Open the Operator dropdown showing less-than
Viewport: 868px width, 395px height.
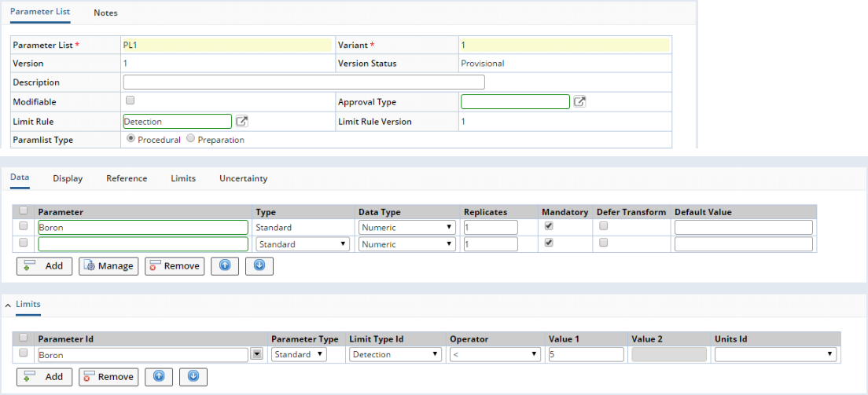pyautogui.click(x=495, y=355)
